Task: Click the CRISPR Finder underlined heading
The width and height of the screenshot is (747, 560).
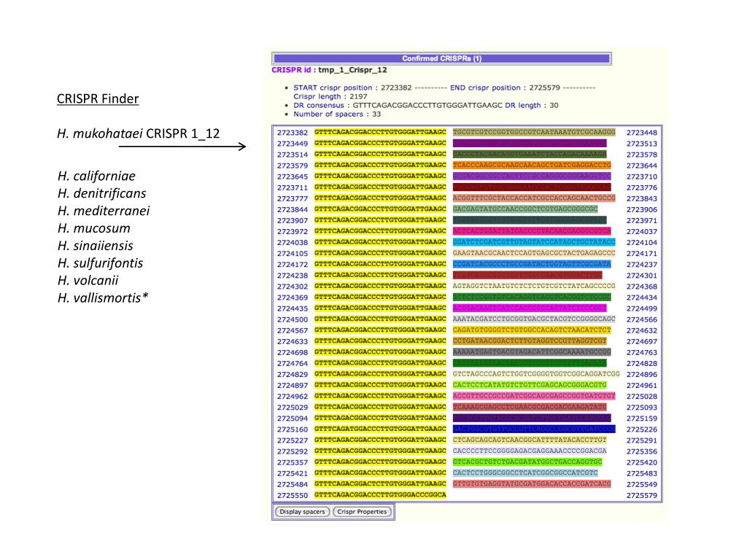Action: (98, 99)
